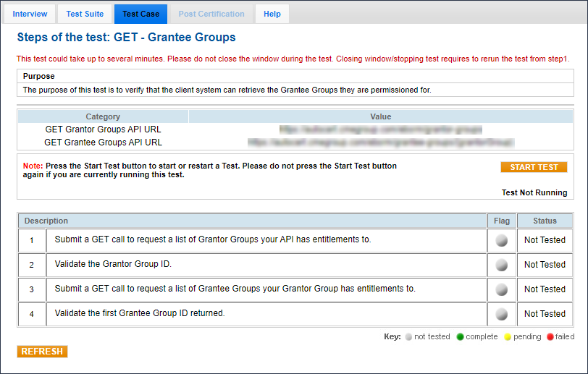Click the 'Validate the Grantor Group ID' step
This screenshot has width=588, height=374.
click(x=113, y=265)
